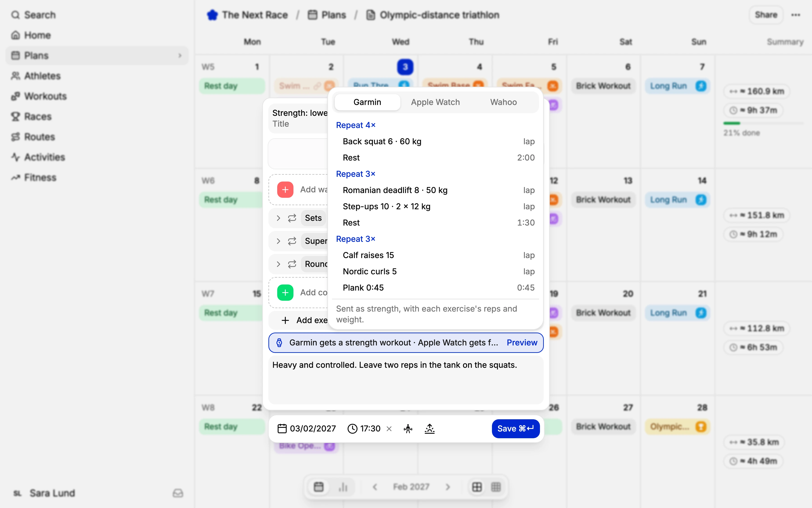Click the repeat icon on Sets row

click(292, 218)
